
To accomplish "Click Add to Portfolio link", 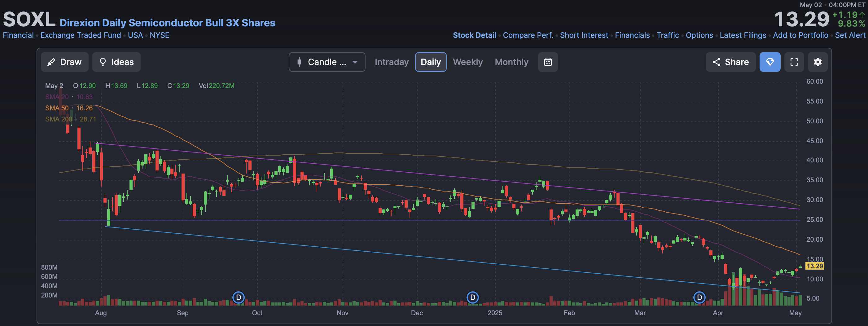I will coord(800,35).
